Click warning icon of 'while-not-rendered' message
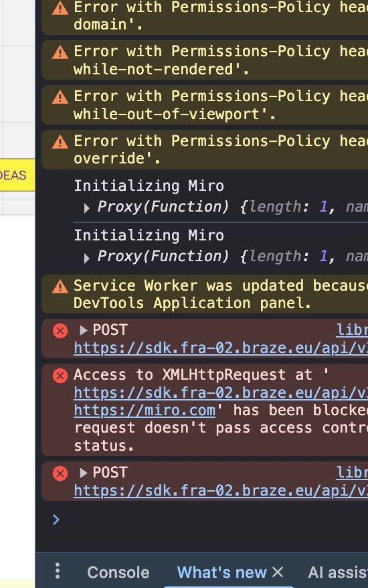Screen dimensions: 368x588 click(x=60, y=52)
